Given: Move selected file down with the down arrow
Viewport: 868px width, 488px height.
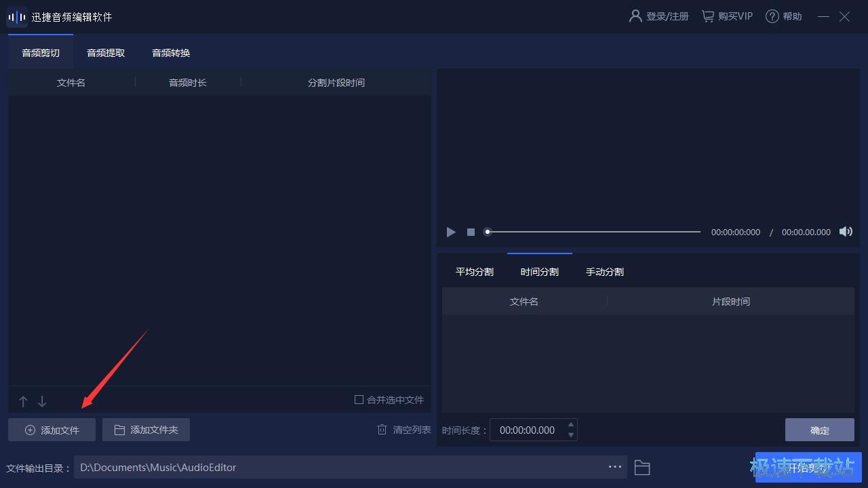Looking at the screenshot, I should point(41,401).
